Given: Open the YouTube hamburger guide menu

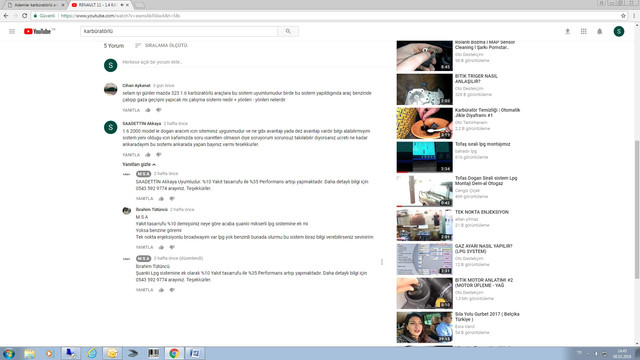Looking at the screenshot, I should point(12,31).
